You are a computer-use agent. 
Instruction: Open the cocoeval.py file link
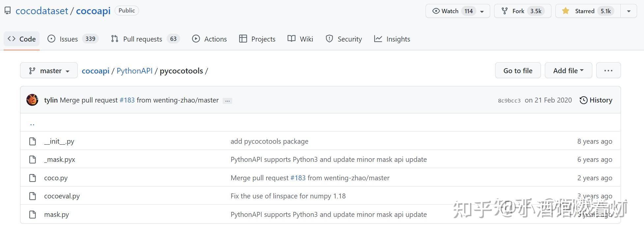point(62,196)
